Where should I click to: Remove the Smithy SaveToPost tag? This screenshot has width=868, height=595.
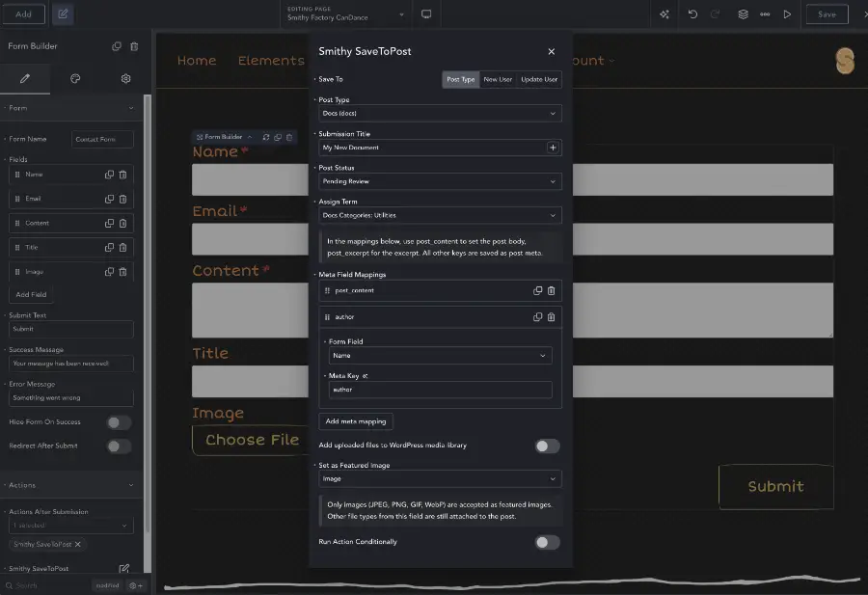(78, 544)
